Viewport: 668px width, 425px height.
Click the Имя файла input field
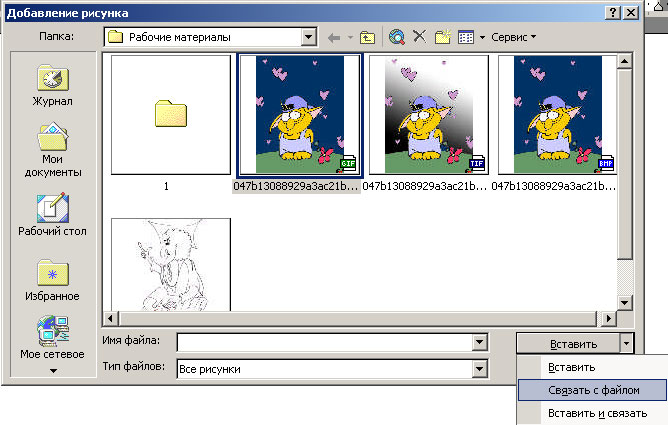click(x=322, y=343)
